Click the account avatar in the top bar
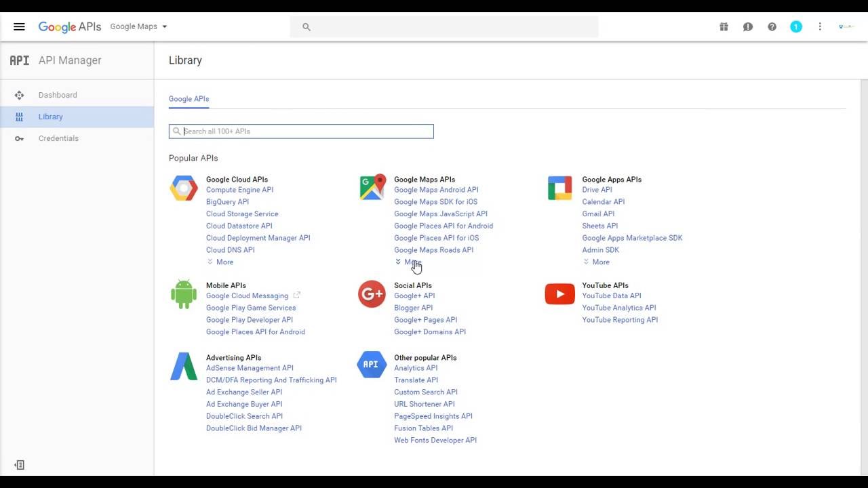 coord(846,26)
